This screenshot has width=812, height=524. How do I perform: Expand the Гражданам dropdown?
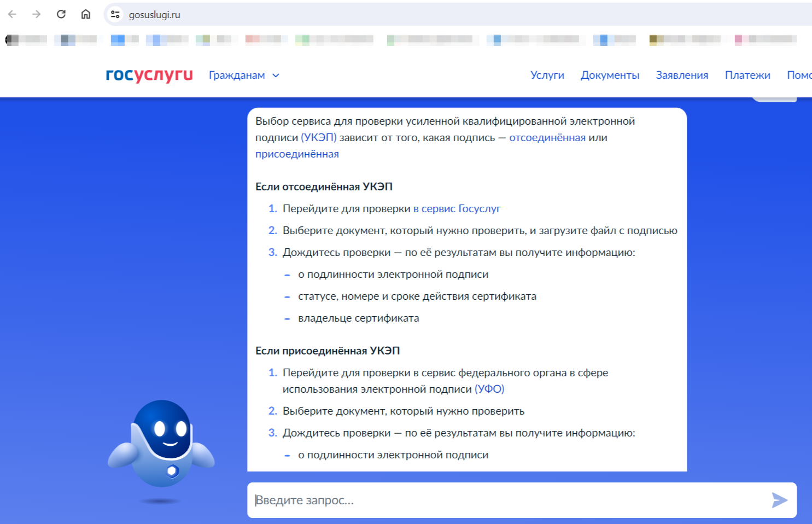tap(244, 75)
